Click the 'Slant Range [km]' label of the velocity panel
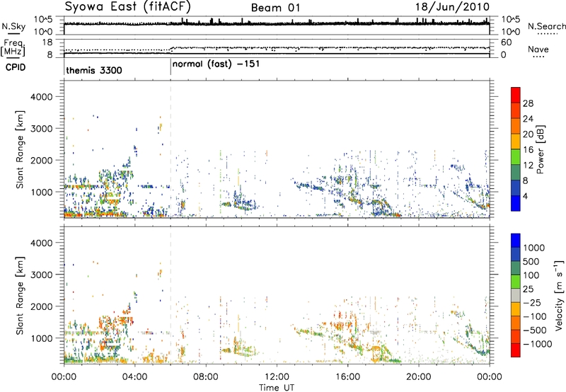566x392 pixels. [x=20, y=295]
